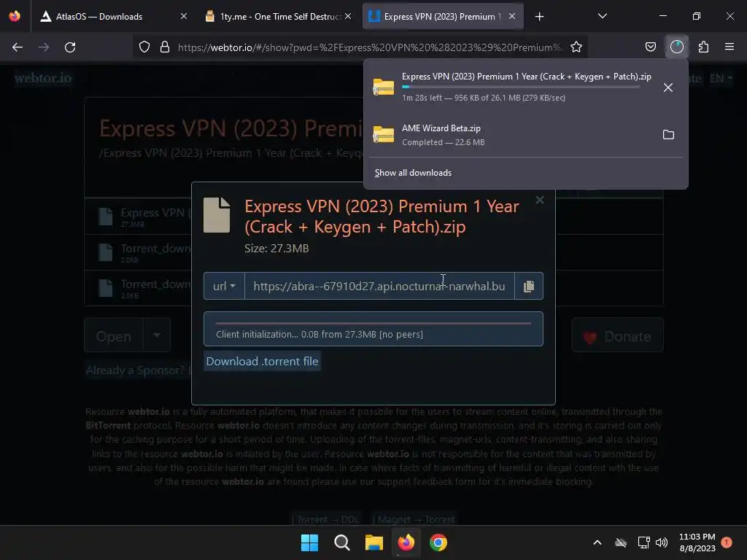The width and height of the screenshot is (747, 560).
Task: List all tabs with the chevron button
Action: (602, 16)
